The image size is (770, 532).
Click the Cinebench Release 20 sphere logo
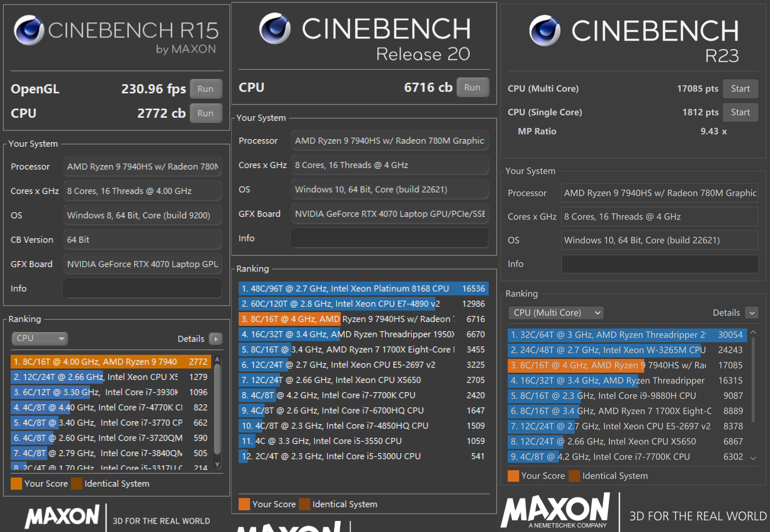pos(274,28)
